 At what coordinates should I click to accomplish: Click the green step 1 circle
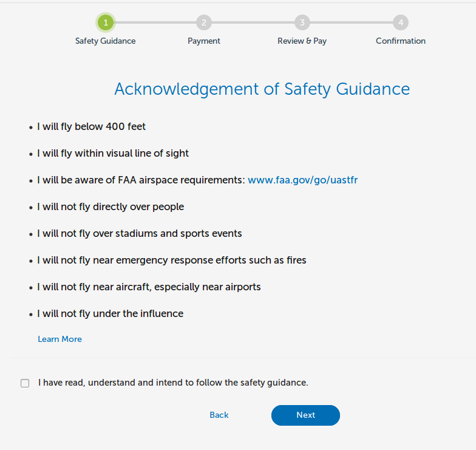(106, 22)
